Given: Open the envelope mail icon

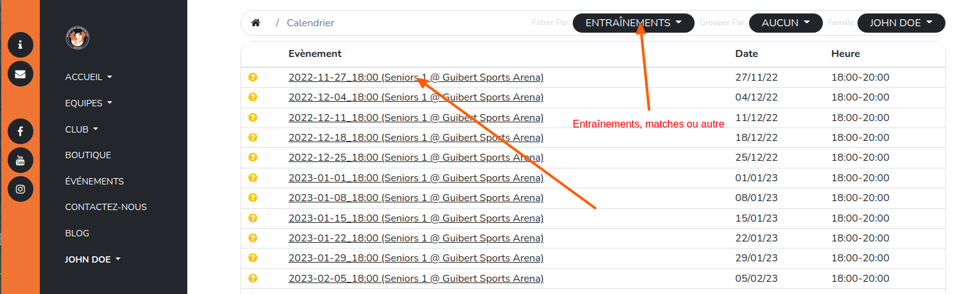Looking at the screenshot, I should 21,74.
